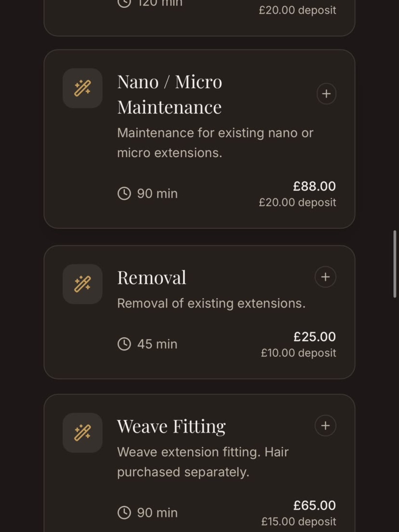399x532 pixels.
Task: Add Nano / Micro Maintenance service
Action: (326, 93)
